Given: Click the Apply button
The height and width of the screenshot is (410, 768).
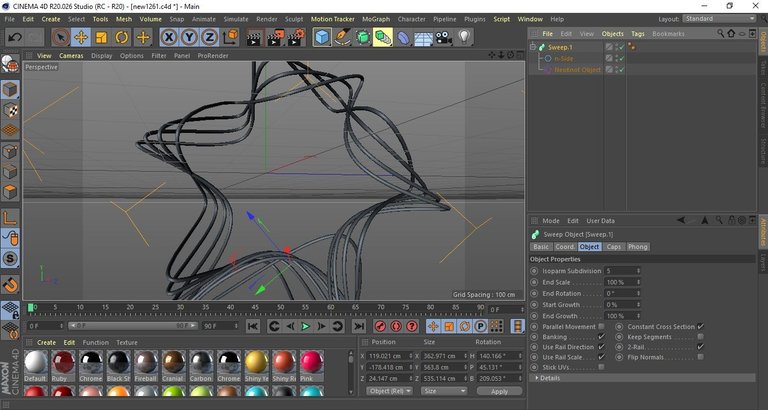Looking at the screenshot, I should click(499, 391).
